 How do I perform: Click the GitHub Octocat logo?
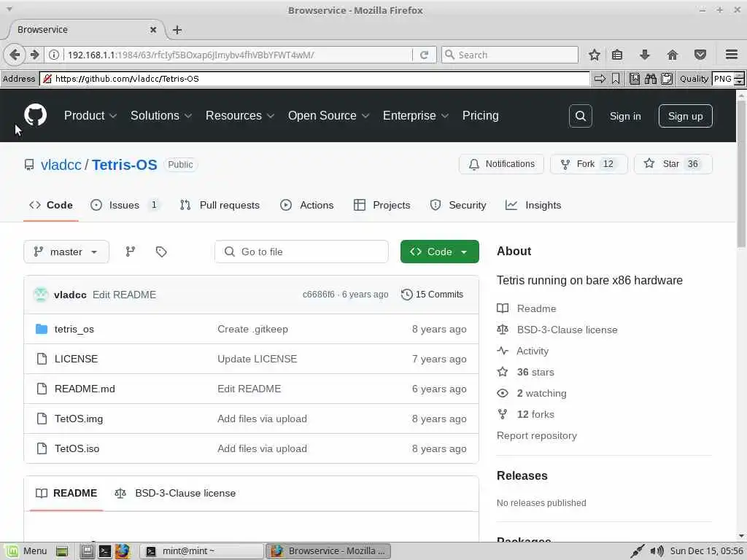tap(35, 115)
